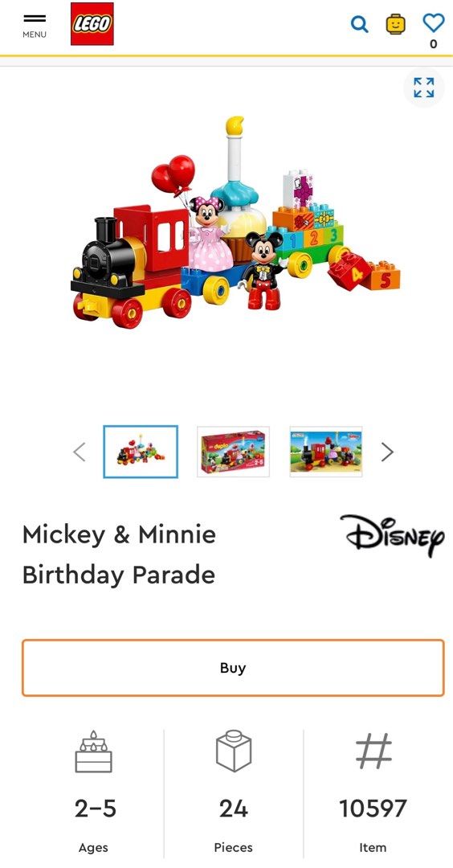453x868 pixels.
Task: Click the birthday cake Ages icon
Action: (x=93, y=751)
